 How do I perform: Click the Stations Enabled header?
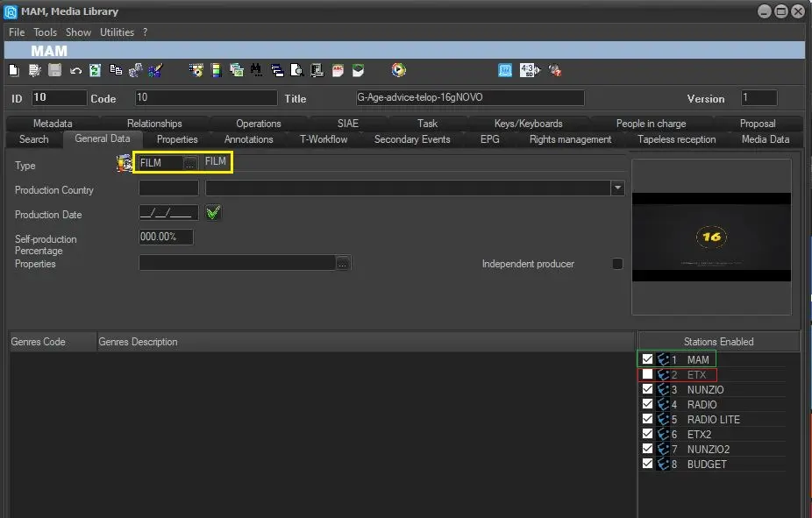(718, 342)
